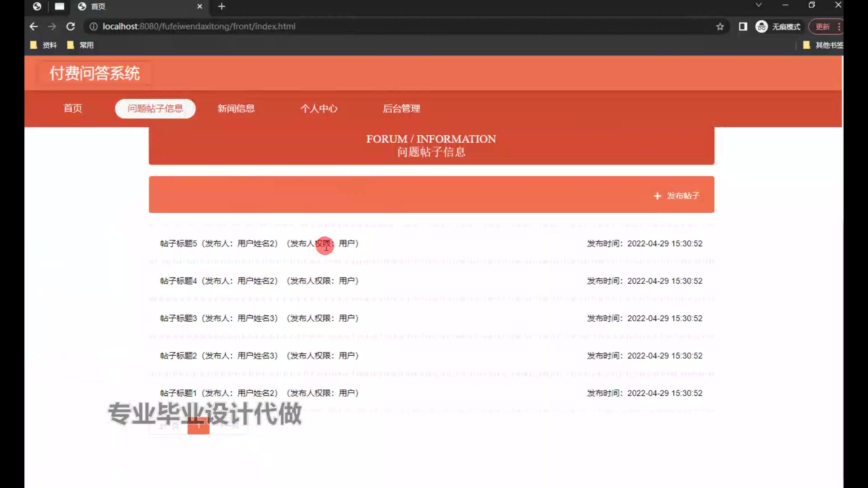The width and height of the screenshot is (868, 488).
Task: Open new tab with plus icon
Action: [222, 6]
